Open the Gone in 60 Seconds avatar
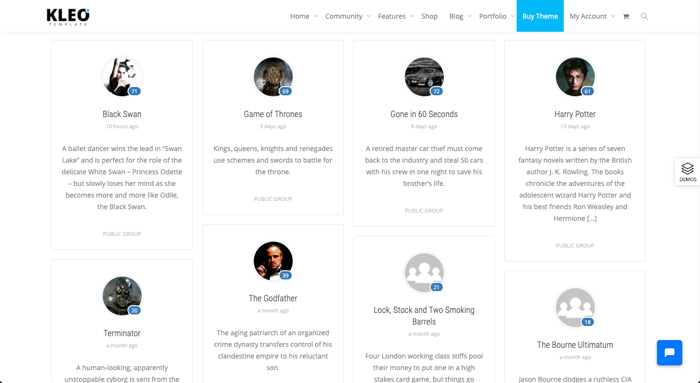 tap(424, 76)
